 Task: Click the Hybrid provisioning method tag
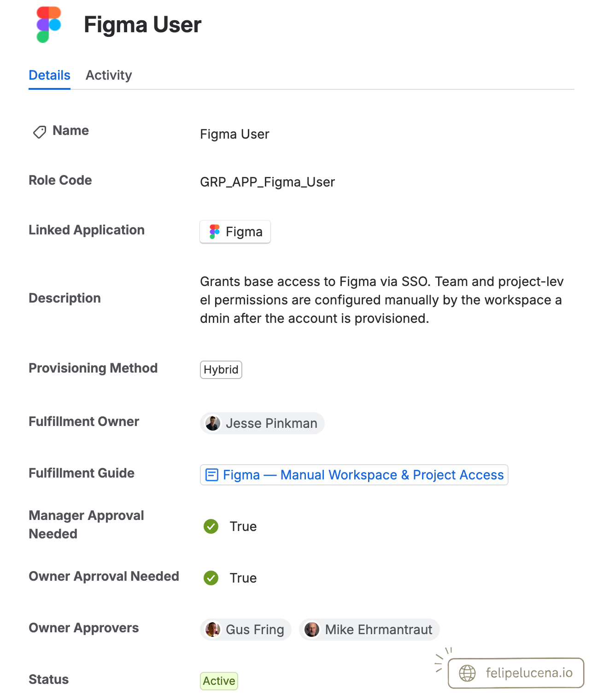pos(221,370)
